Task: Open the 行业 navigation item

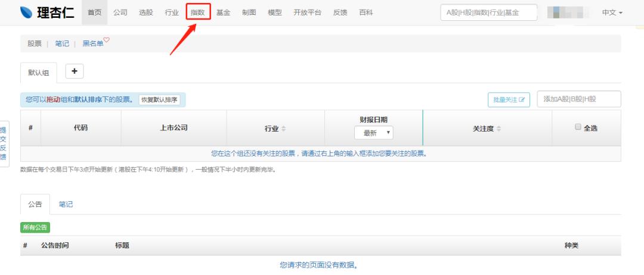Action: pos(172,12)
